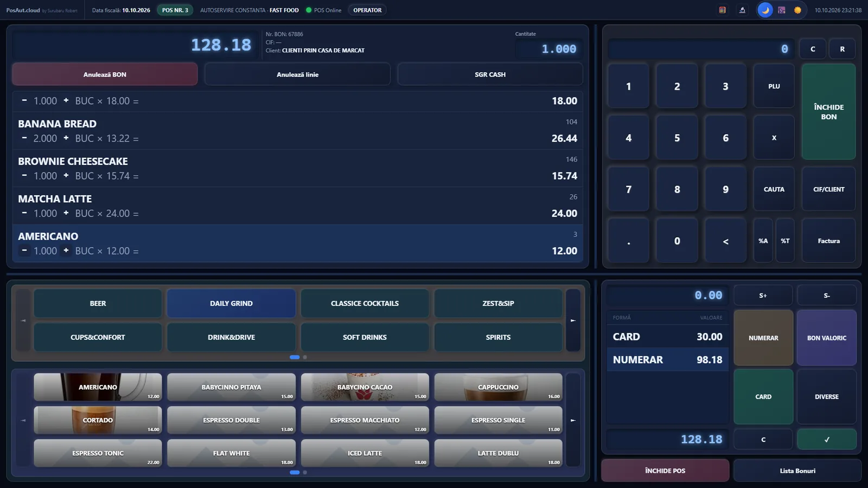Show previous products page arrow
The width and height of the screenshot is (868, 488).
click(x=23, y=420)
